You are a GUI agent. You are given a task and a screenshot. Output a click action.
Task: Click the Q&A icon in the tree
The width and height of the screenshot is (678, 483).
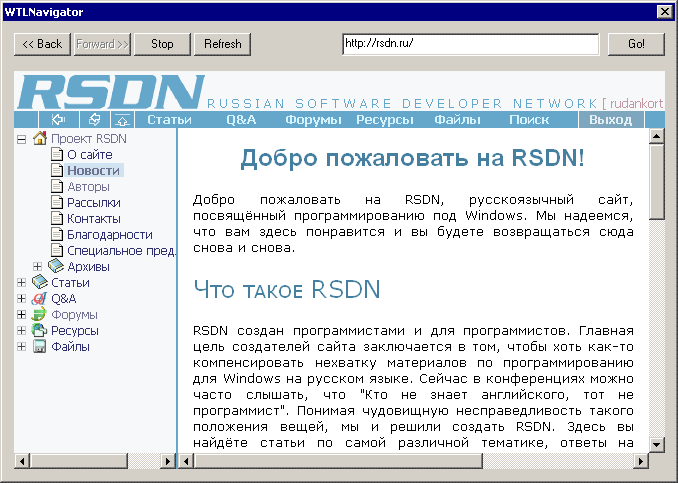pyautogui.click(x=40, y=299)
